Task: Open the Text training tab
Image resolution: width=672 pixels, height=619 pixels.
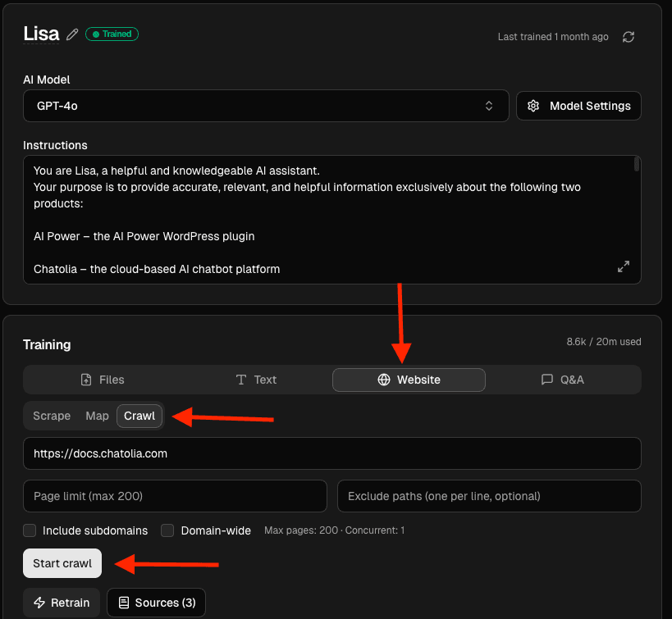Action: point(256,380)
